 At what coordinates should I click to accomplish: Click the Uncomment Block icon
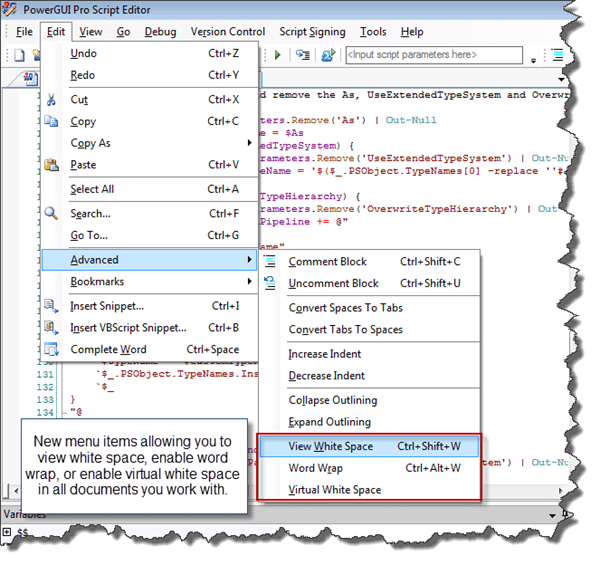[x=269, y=284]
